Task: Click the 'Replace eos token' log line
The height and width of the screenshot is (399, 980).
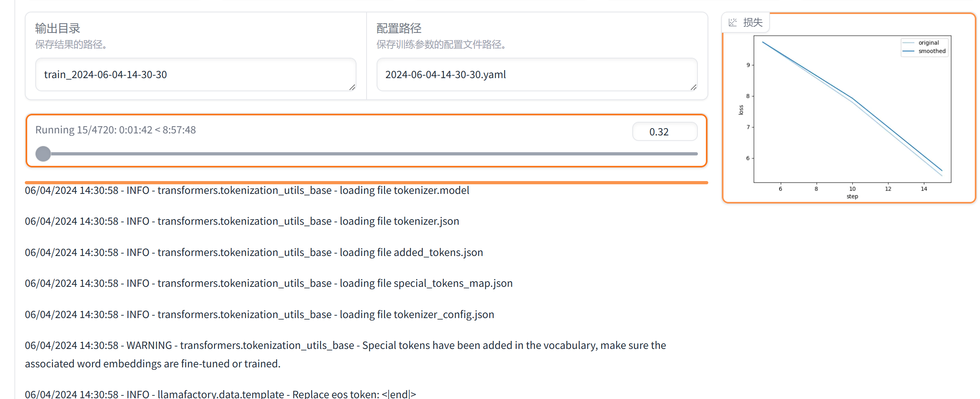Action: pos(220,394)
